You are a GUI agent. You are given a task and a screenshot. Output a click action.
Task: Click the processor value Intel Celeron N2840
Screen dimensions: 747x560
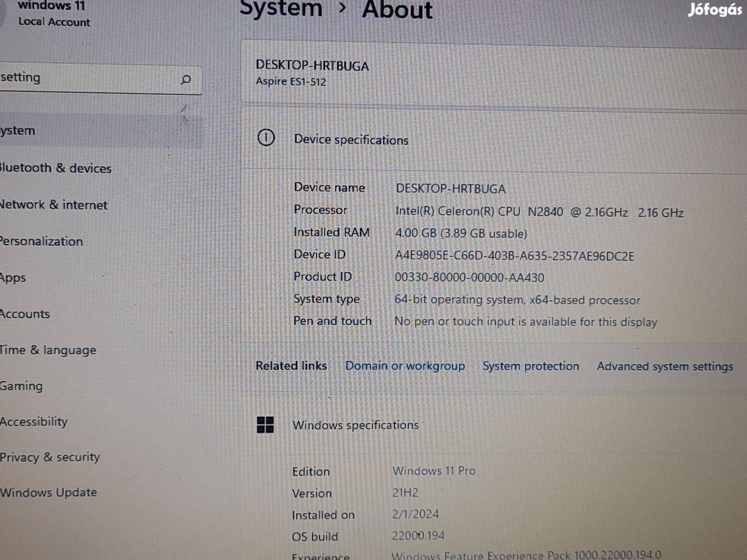539,212
